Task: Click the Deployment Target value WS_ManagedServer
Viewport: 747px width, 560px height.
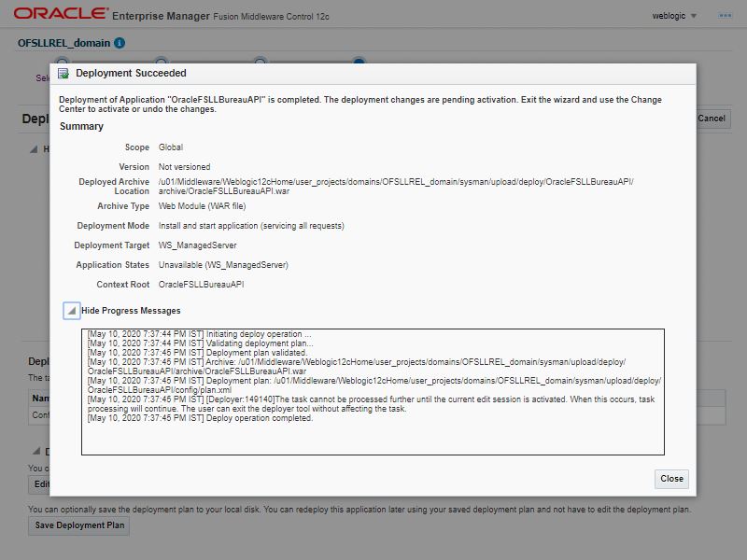Action: [x=197, y=245]
